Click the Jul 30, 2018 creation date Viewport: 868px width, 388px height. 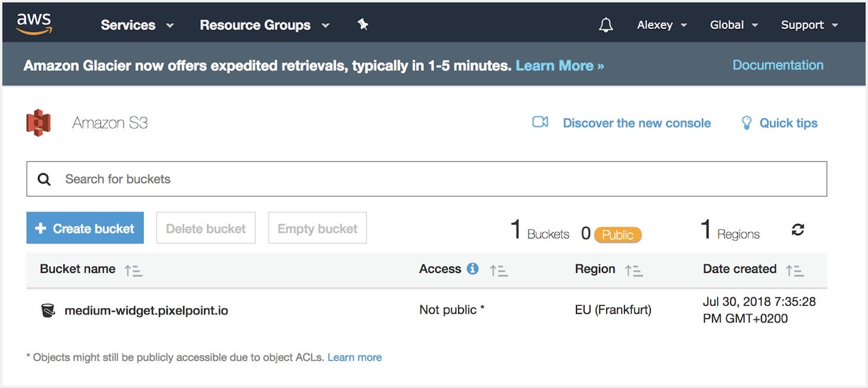(759, 310)
